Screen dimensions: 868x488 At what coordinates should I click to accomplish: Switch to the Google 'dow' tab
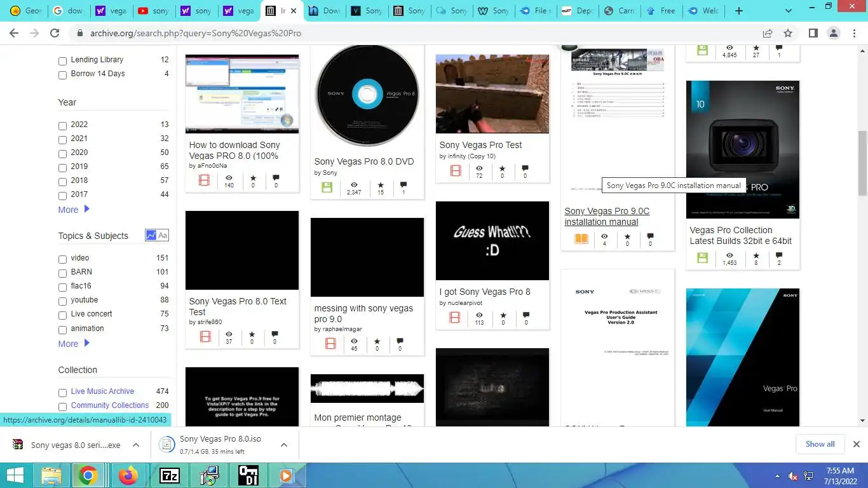click(68, 11)
